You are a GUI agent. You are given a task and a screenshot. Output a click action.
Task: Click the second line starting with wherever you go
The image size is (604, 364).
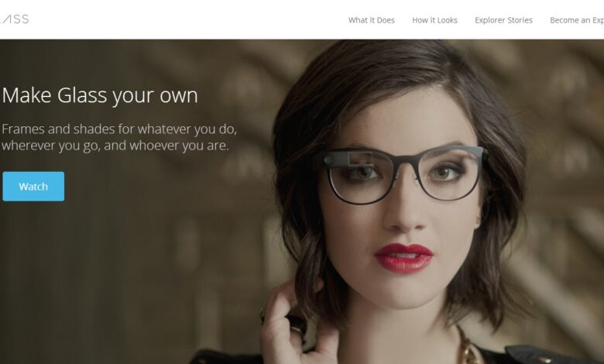(x=115, y=146)
